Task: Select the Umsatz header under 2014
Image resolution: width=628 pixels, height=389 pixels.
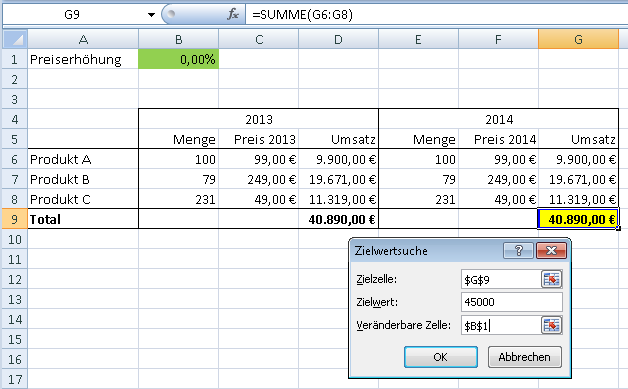Action: pos(578,139)
